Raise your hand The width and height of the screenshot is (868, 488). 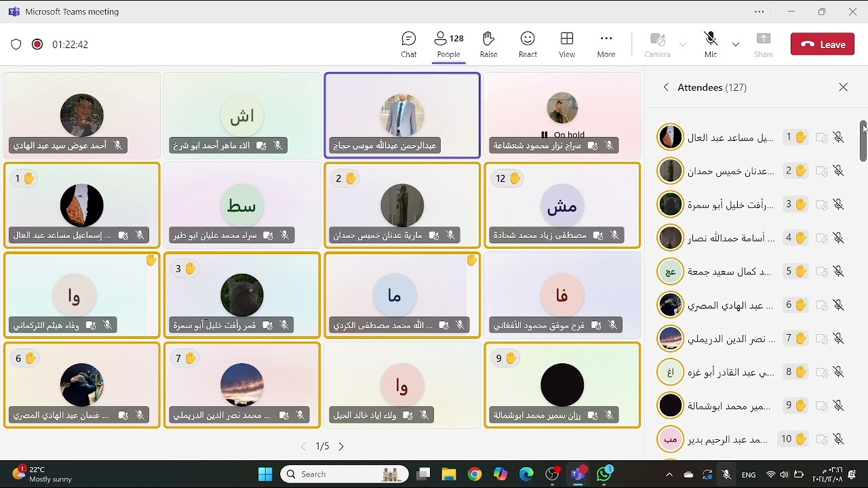pyautogui.click(x=488, y=44)
